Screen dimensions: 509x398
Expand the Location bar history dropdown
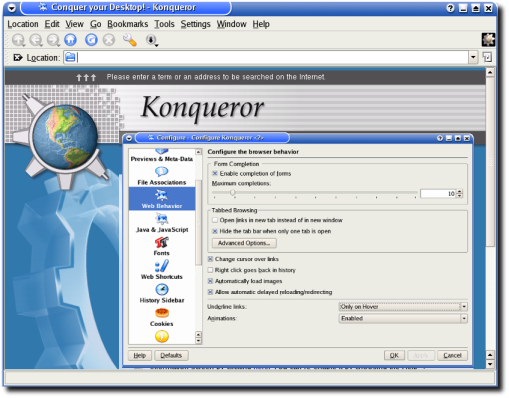pos(473,57)
